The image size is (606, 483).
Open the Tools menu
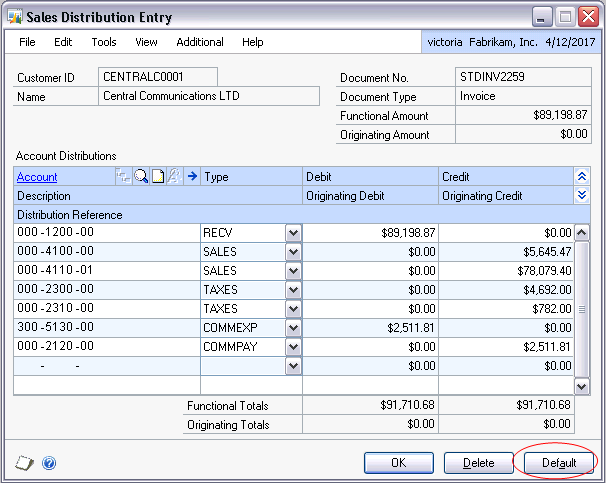coord(104,42)
